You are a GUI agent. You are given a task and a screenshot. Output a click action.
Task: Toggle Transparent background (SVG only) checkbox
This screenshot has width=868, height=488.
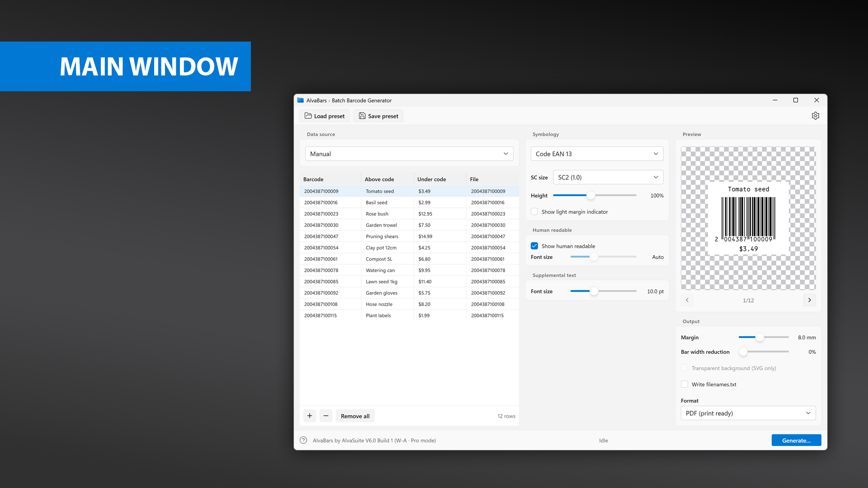coord(684,368)
